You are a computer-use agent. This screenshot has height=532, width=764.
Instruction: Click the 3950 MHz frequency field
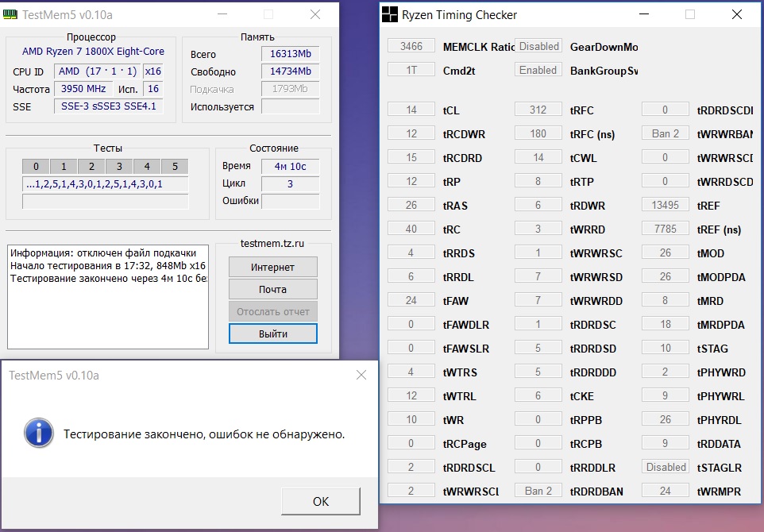pos(83,89)
